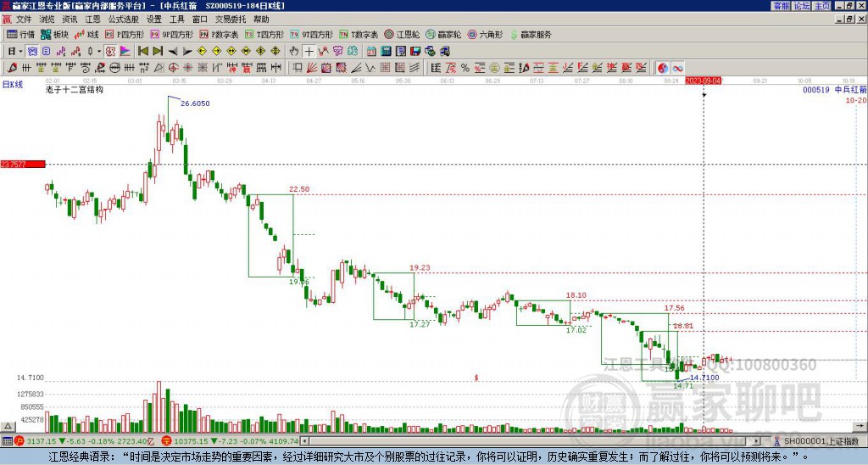Click the 000519 中兵红箭 stock label
This screenshot has width=868, height=465.
coord(834,90)
